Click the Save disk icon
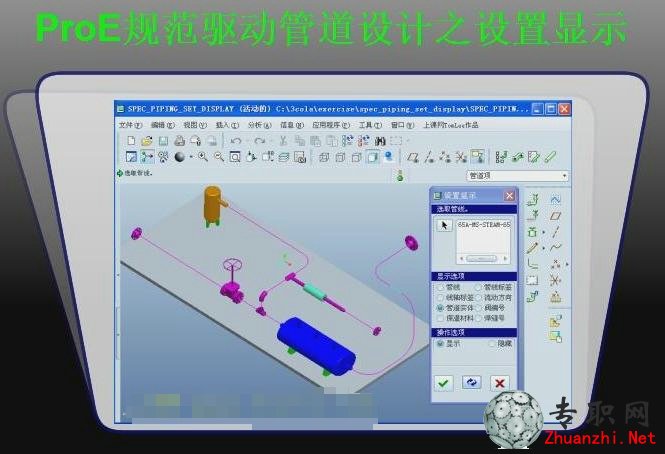Viewport: 665px width, 454px height. point(163,140)
